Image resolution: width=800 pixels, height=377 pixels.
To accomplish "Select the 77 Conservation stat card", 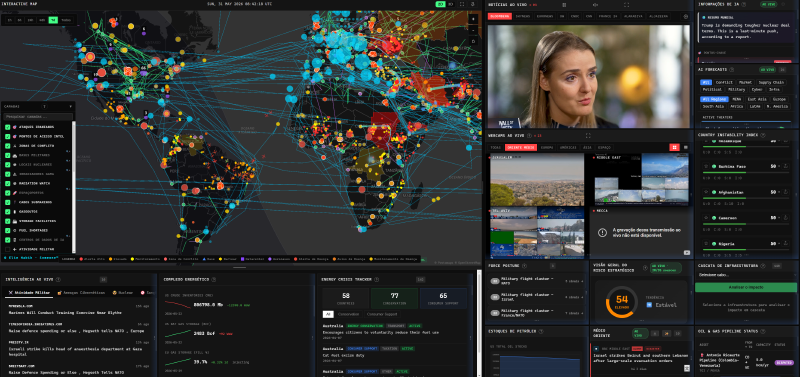I will [394, 298].
